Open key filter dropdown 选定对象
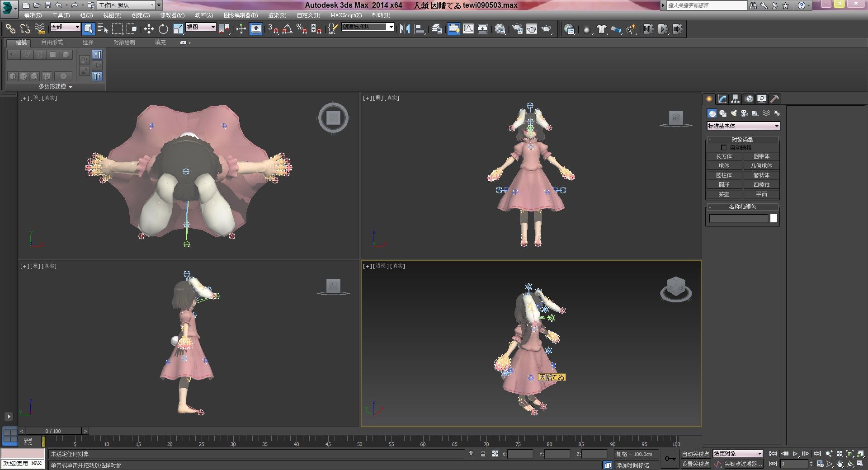 tap(738, 453)
